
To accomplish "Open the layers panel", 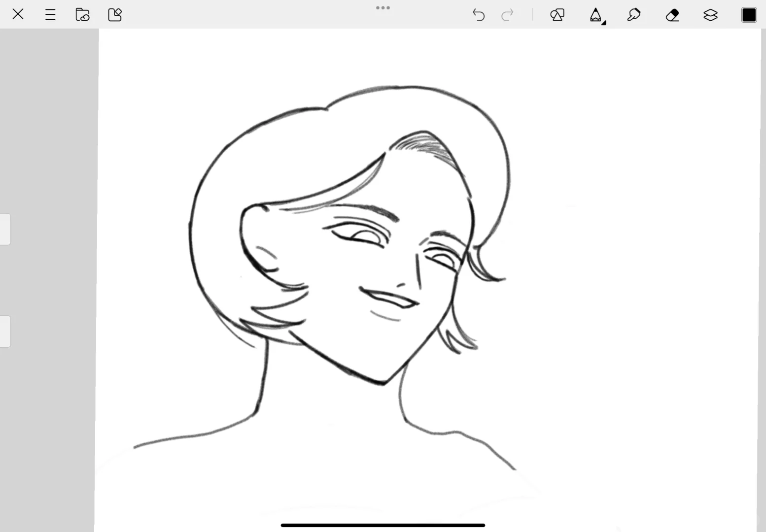I will click(710, 15).
